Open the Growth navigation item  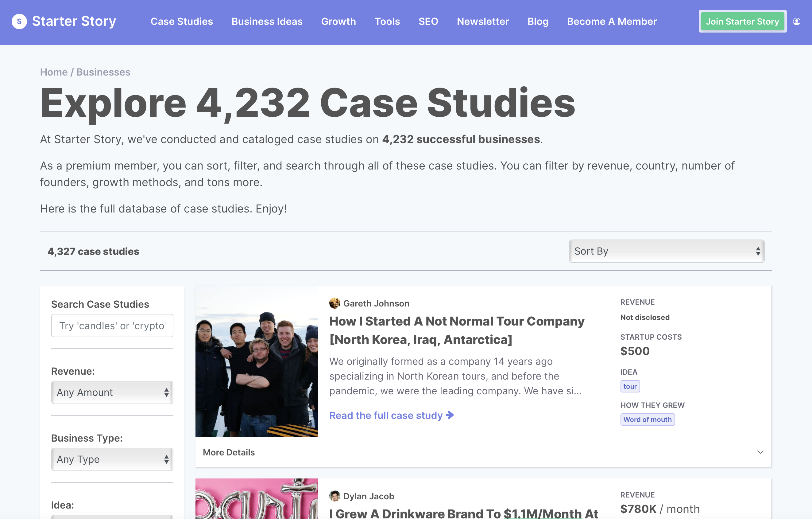coord(338,21)
